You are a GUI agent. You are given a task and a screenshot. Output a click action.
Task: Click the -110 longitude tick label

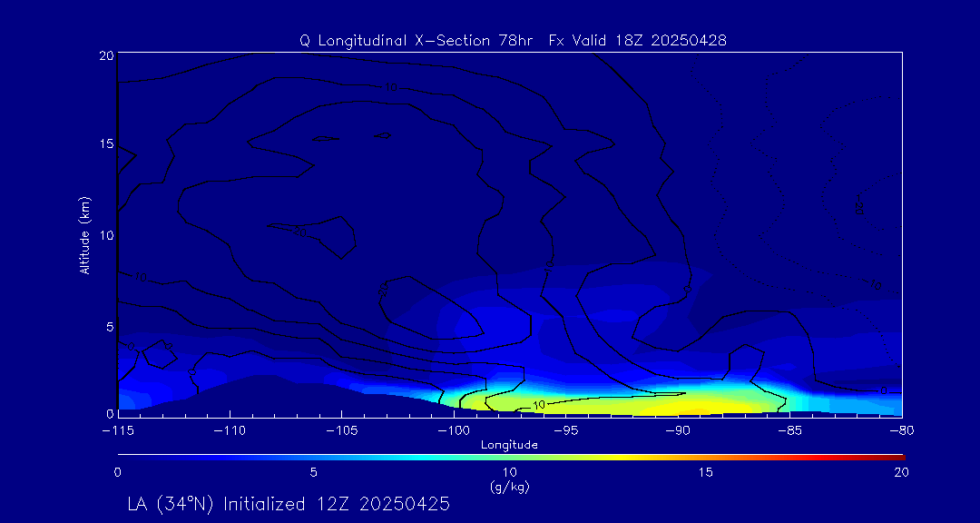pyautogui.click(x=230, y=431)
